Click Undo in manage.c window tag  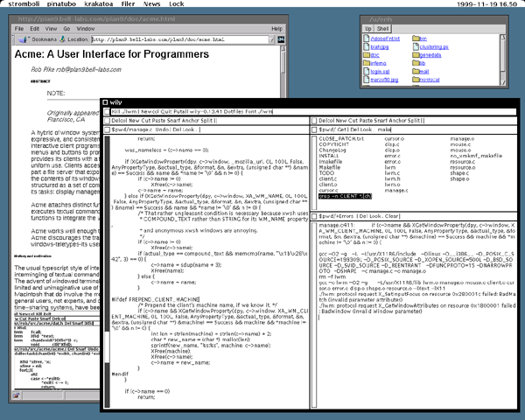point(162,129)
